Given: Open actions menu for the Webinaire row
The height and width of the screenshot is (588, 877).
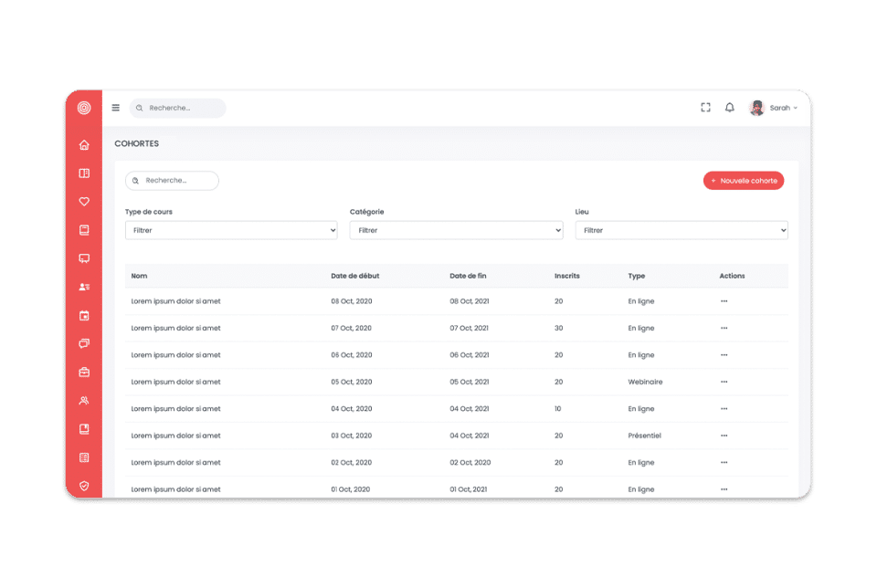Looking at the screenshot, I should click(x=724, y=382).
